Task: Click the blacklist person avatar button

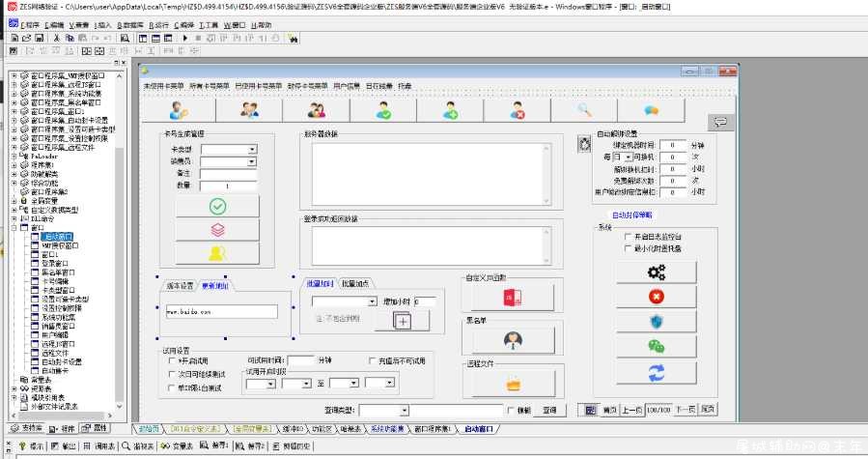Action: (513, 340)
